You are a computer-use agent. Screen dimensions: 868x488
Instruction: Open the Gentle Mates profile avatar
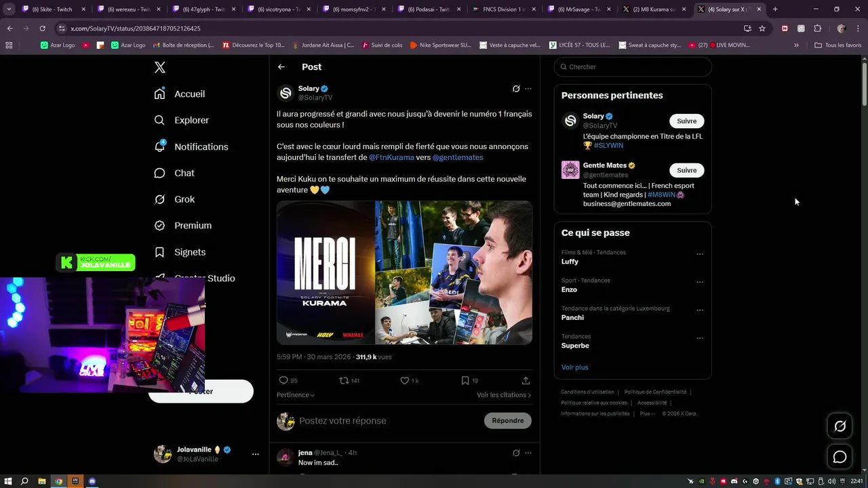click(570, 169)
